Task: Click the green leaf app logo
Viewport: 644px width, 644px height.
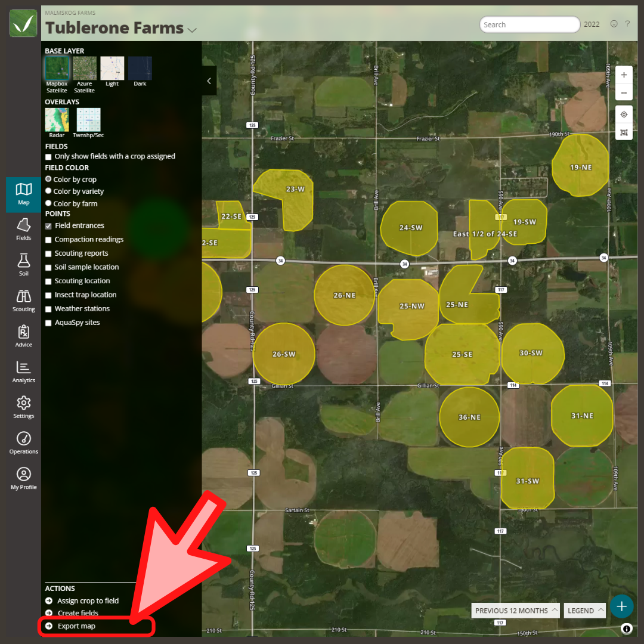Action: [23, 23]
